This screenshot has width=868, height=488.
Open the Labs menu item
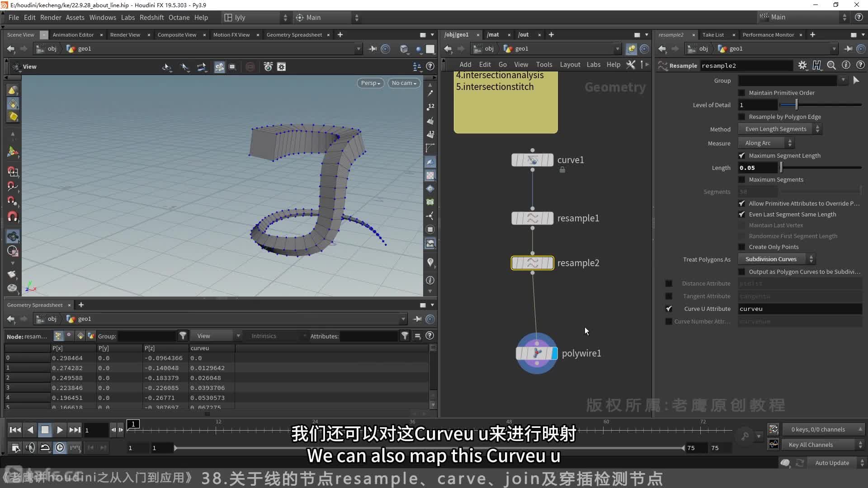pyautogui.click(x=127, y=17)
